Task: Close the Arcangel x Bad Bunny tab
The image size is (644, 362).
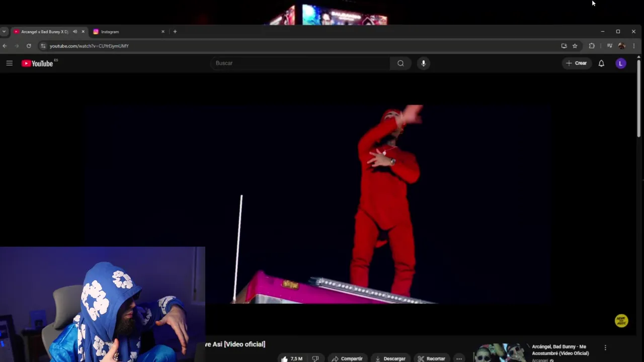Action: [83, 32]
